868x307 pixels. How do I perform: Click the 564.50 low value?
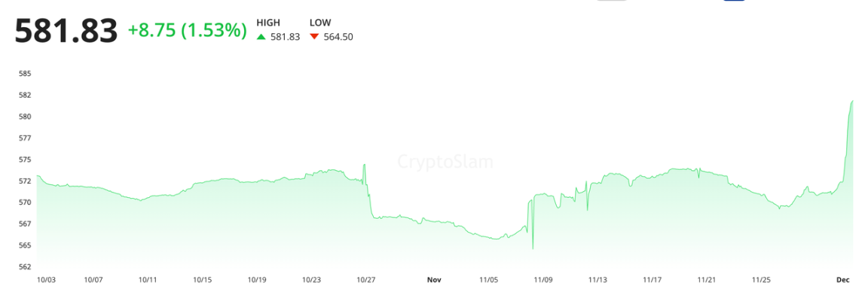coord(338,37)
